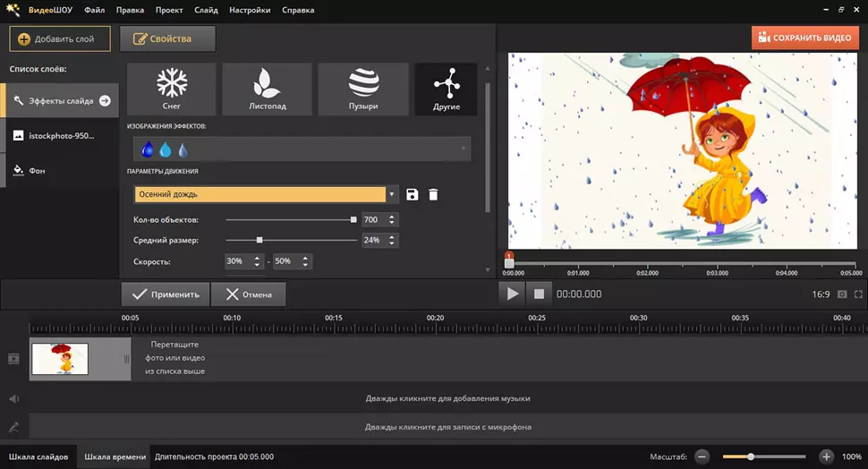Click the Кол-во объектов value field 700
This screenshot has height=469, width=868.
tap(374, 220)
